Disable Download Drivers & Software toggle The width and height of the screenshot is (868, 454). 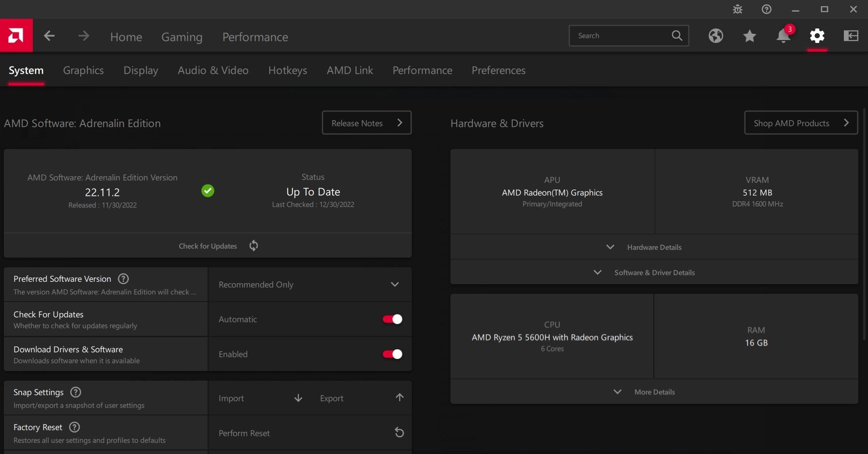392,354
